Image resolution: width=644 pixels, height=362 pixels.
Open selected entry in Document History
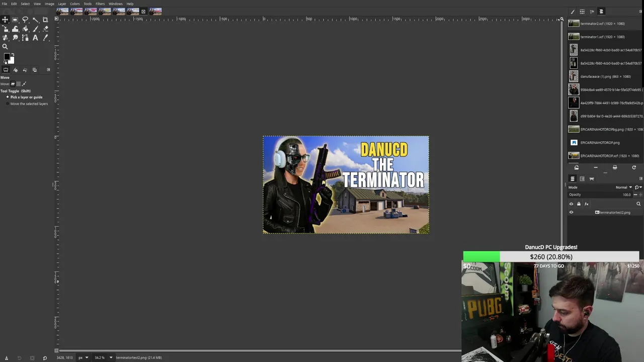click(577, 167)
